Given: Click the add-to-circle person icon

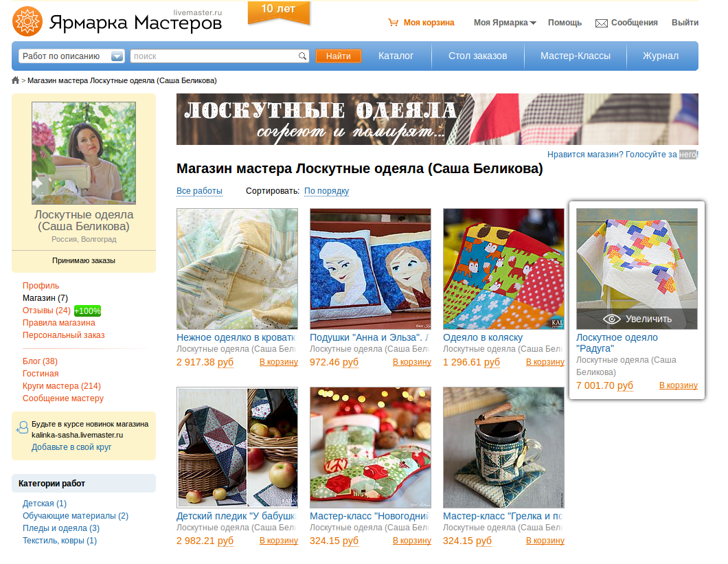Looking at the screenshot, I should 22,428.
